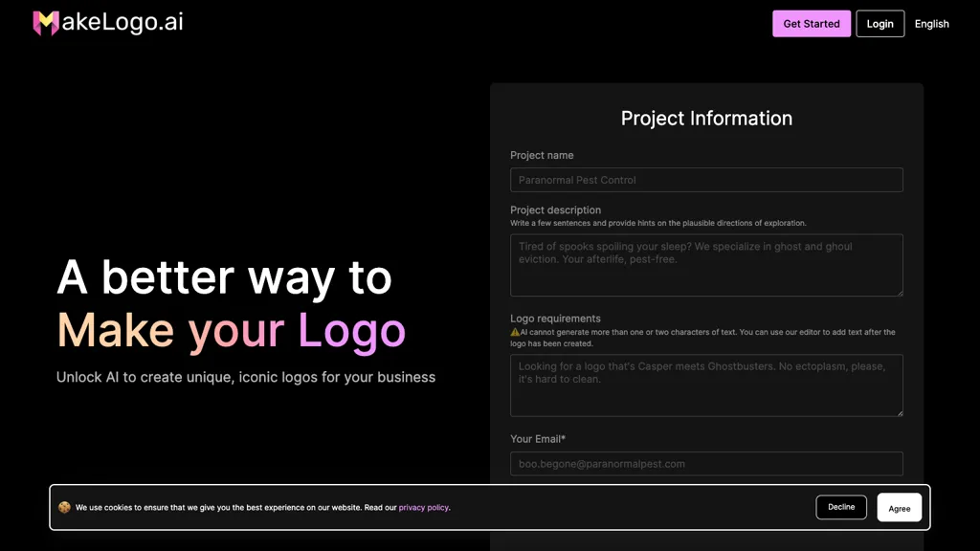Click the 'Unlock AI to create unique' subtitle
Viewport: 980px width, 551px height.
click(x=246, y=377)
